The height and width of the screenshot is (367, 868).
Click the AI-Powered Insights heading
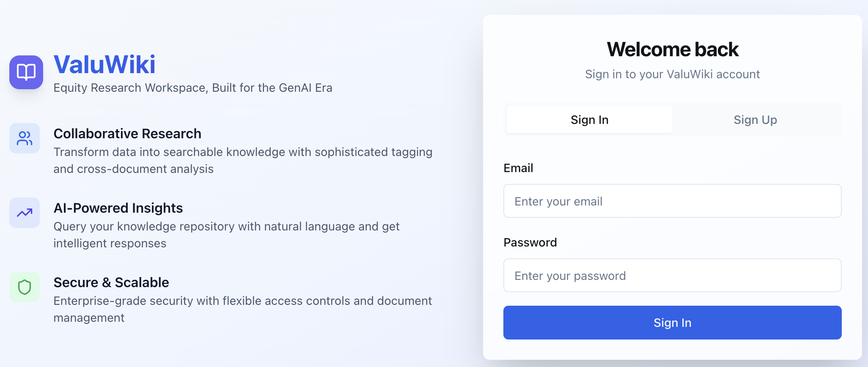(x=118, y=208)
